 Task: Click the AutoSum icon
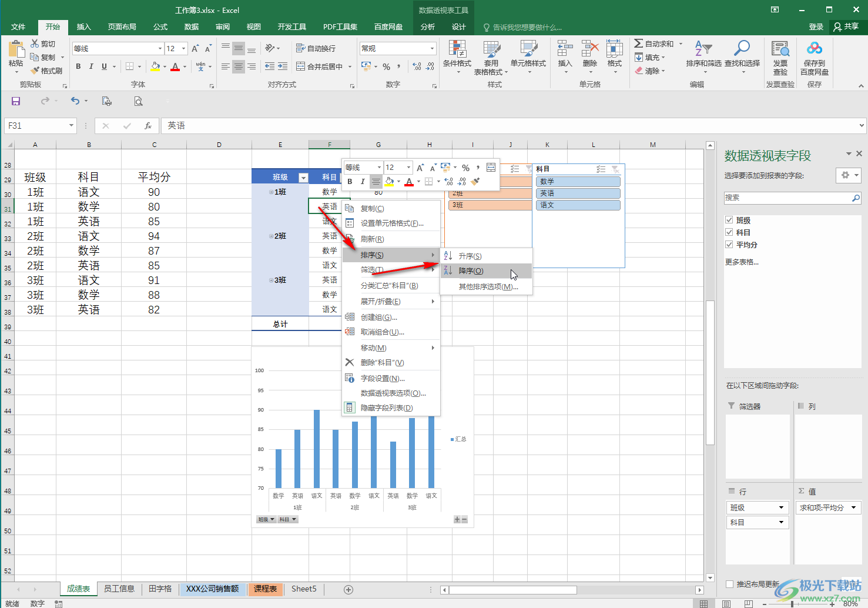(639, 44)
